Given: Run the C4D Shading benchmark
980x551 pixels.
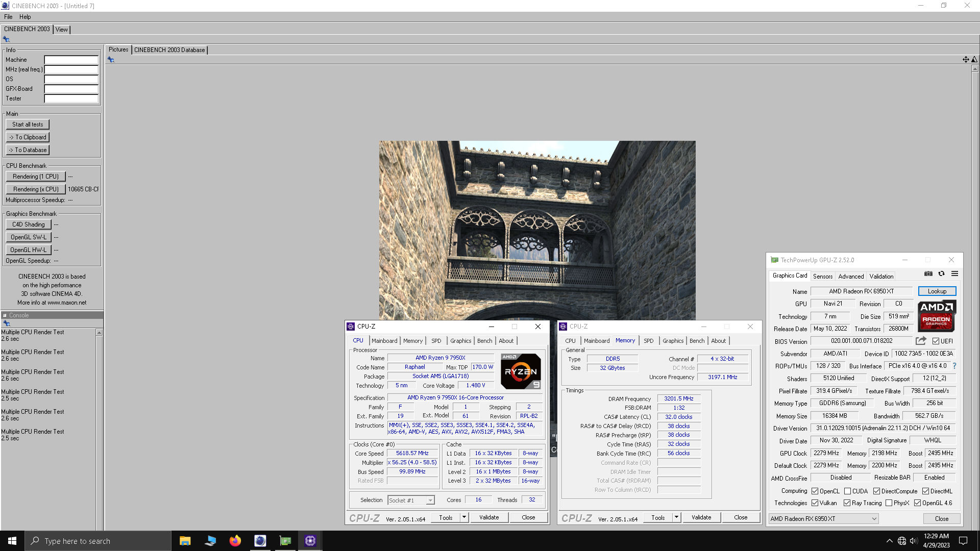Looking at the screenshot, I should click(29, 224).
